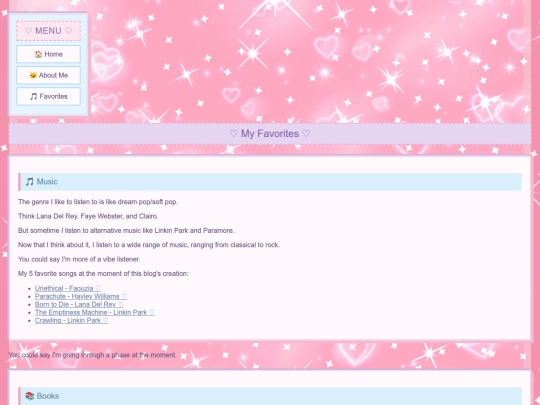The width and height of the screenshot is (540, 405).
Task: Open the Home menu button
Action: click(49, 54)
